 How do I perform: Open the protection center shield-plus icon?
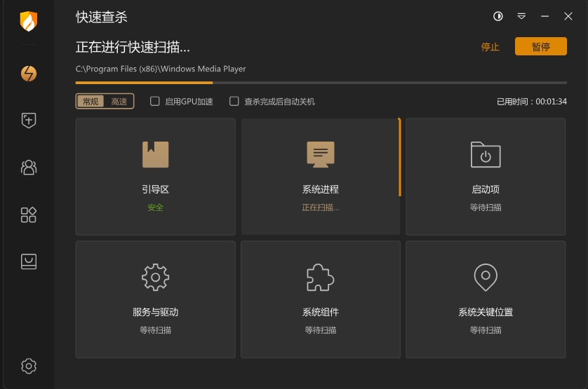29,121
